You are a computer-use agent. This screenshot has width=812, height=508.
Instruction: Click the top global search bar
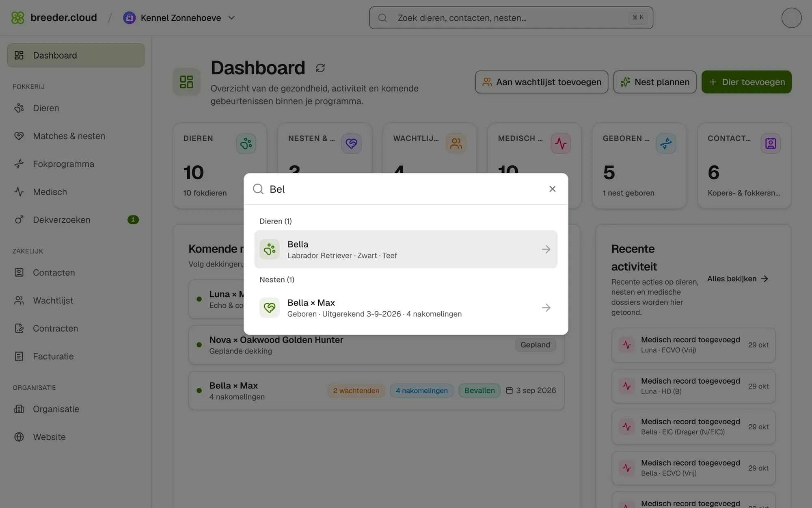tap(511, 18)
